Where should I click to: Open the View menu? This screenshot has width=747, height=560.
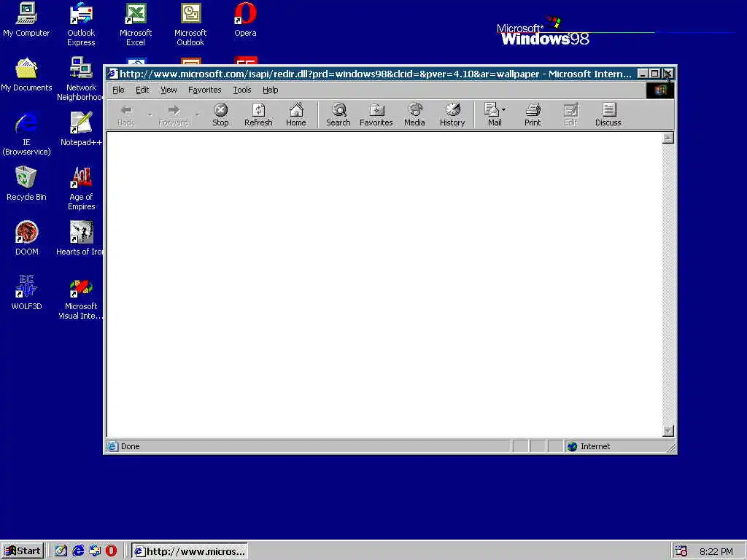169,90
